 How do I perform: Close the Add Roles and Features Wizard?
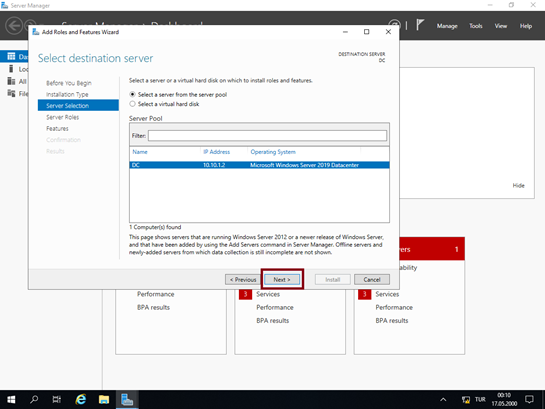point(388,32)
